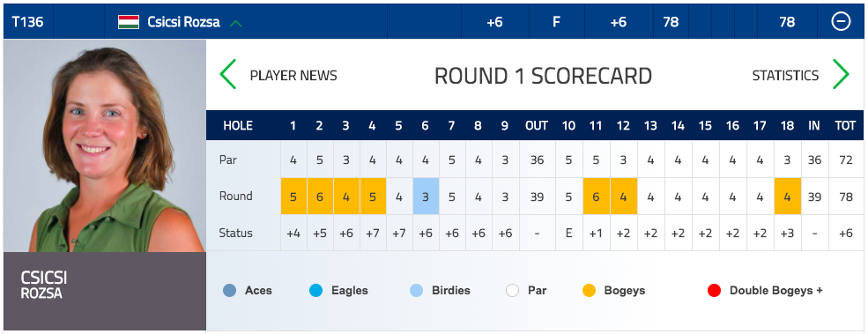Click the Aces legend circle
Screen dimensions: 868x334
229,290
